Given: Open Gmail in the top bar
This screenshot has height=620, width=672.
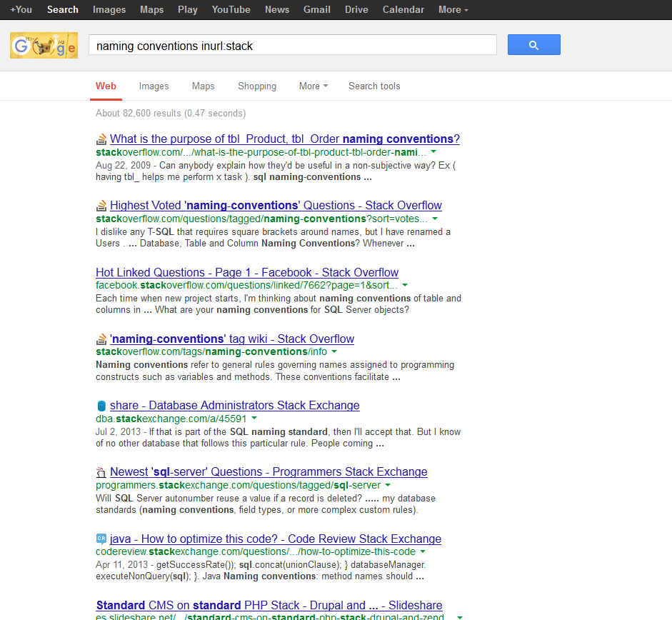Looking at the screenshot, I should 316,9.
